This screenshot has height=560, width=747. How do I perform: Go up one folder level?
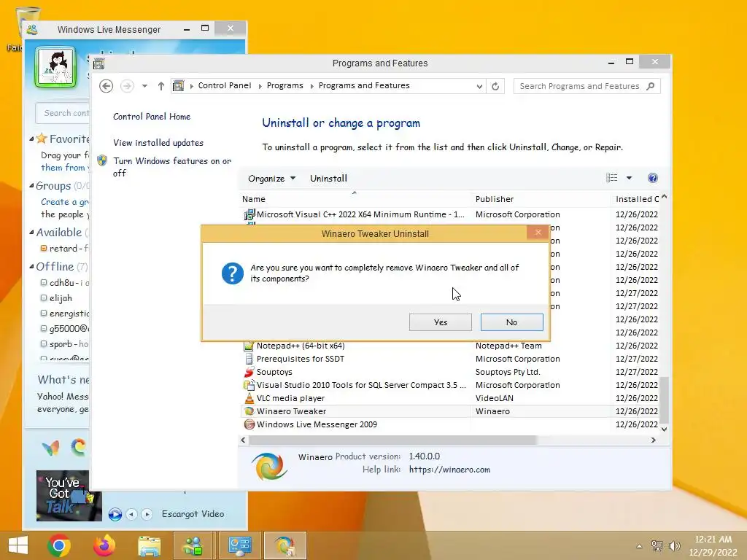(x=161, y=86)
